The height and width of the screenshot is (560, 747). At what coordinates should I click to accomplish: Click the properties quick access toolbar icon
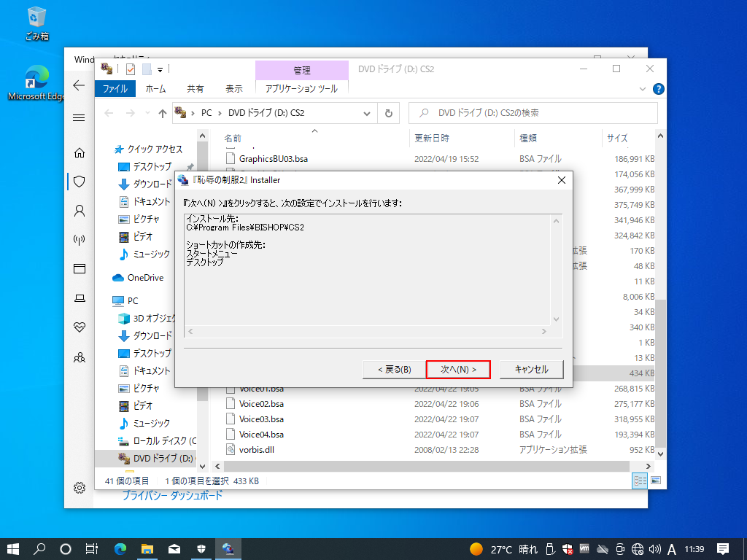pos(131,69)
